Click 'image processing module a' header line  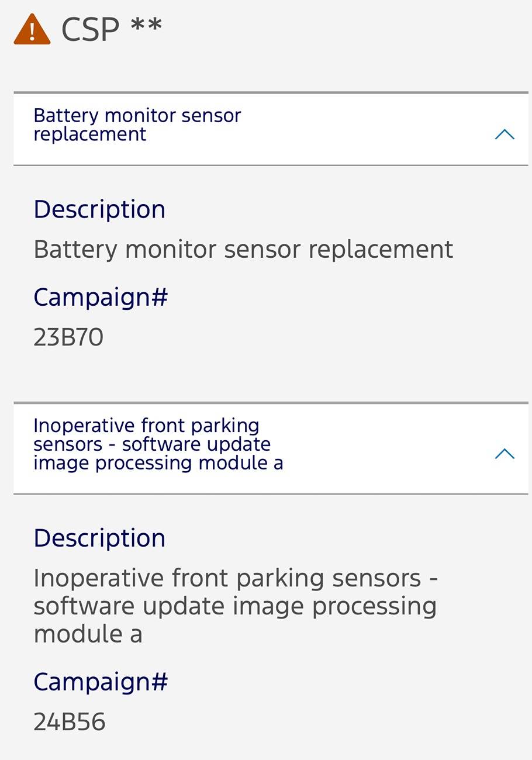tap(158, 463)
